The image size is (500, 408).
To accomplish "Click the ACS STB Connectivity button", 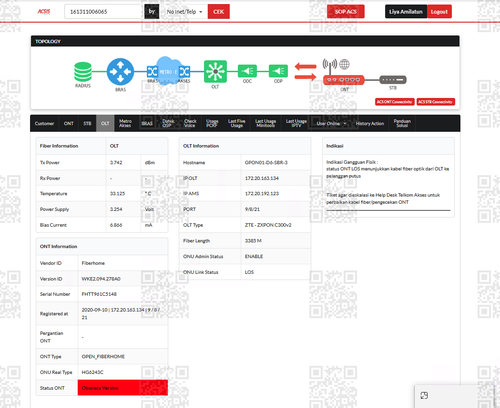I will click(436, 102).
